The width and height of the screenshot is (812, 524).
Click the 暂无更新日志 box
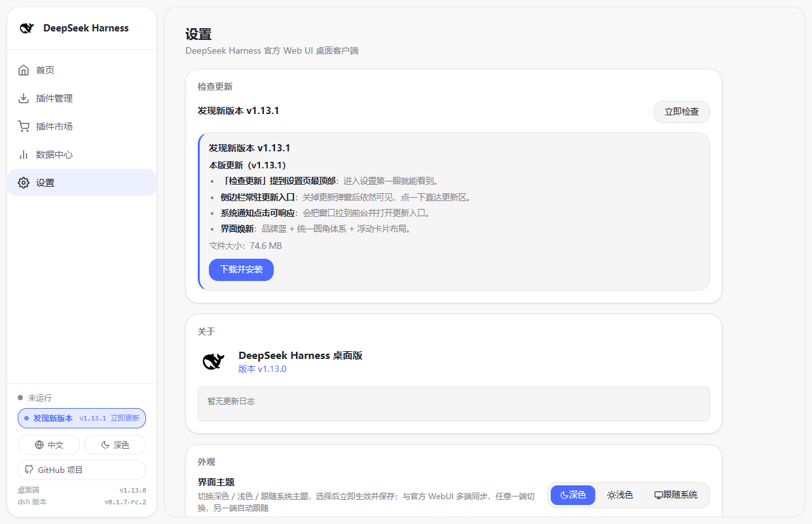click(x=454, y=403)
